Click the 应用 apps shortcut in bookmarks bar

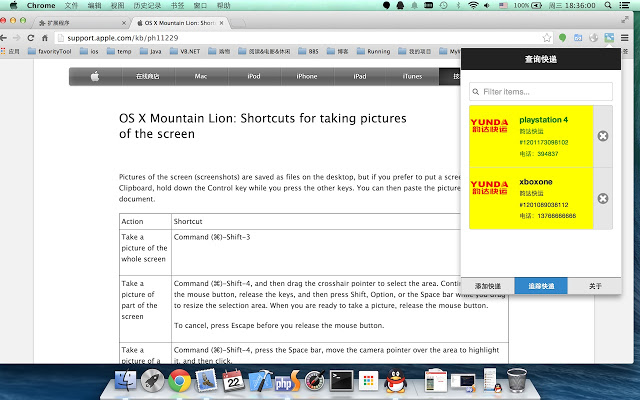point(10,51)
